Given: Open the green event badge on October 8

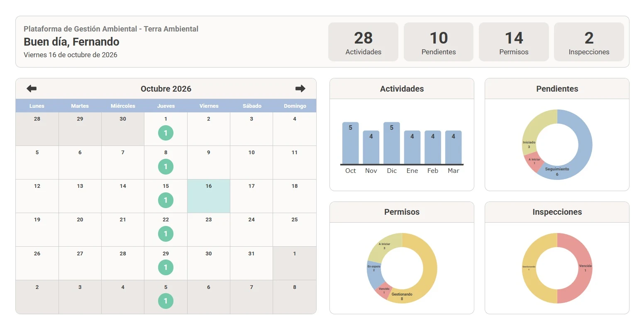Looking at the screenshot, I should tap(166, 167).
